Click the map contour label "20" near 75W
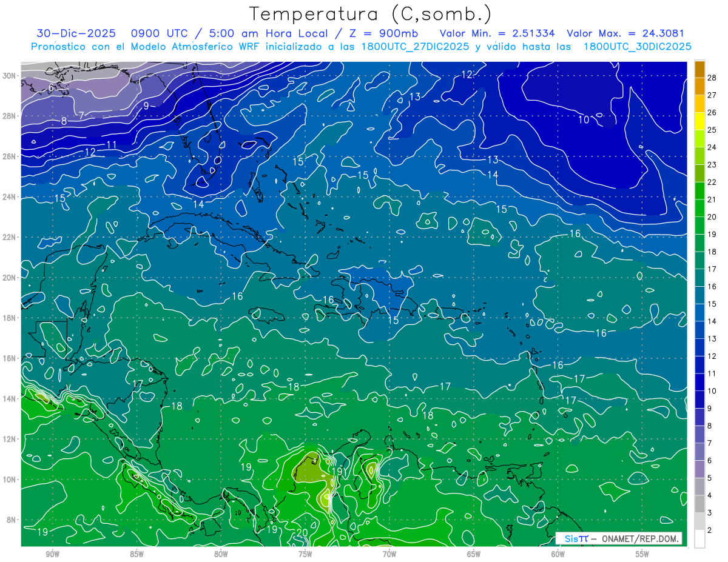Screen dimensions: 728x562 [303, 533]
